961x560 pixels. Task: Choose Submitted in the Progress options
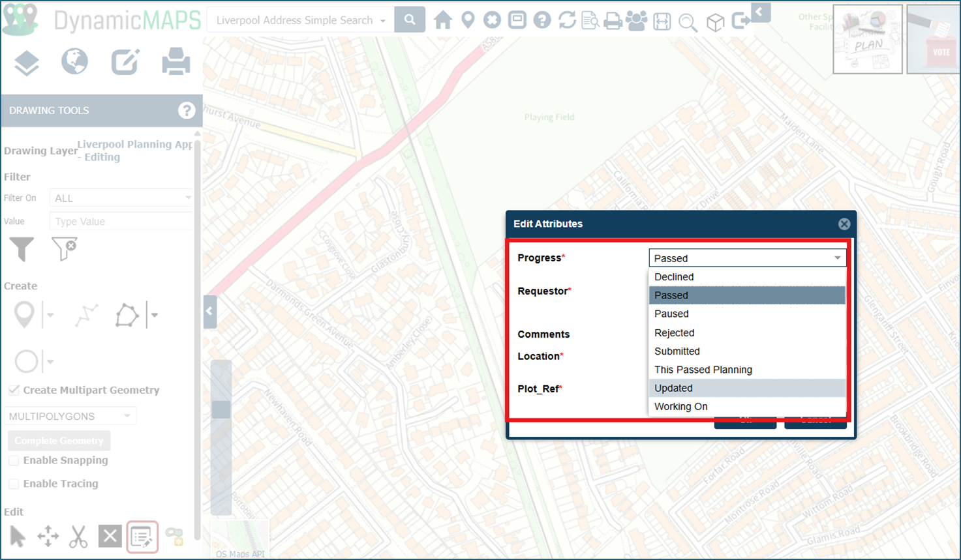point(677,351)
